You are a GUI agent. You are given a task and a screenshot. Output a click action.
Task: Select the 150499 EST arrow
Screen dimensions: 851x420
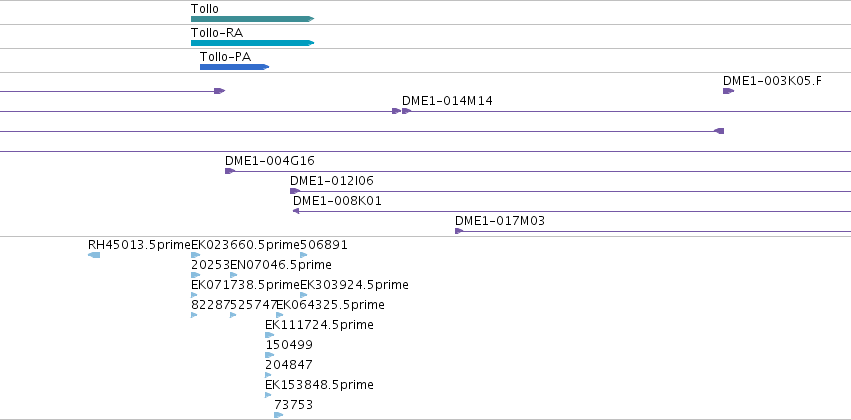coord(270,355)
